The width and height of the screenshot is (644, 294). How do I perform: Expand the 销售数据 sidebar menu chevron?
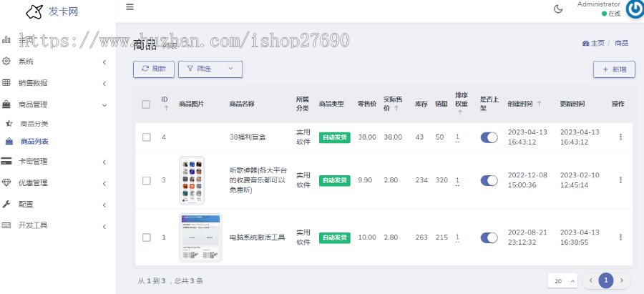(x=104, y=84)
